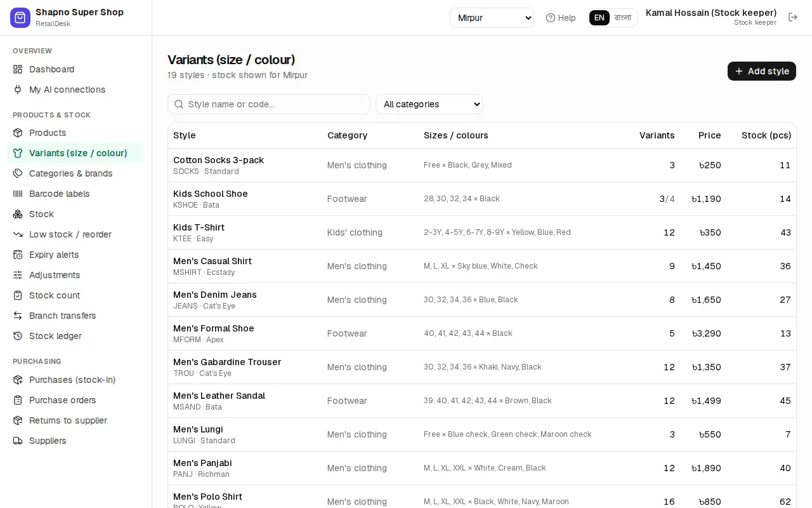Click the Purchase orders clipboard icon

(x=18, y=400)
